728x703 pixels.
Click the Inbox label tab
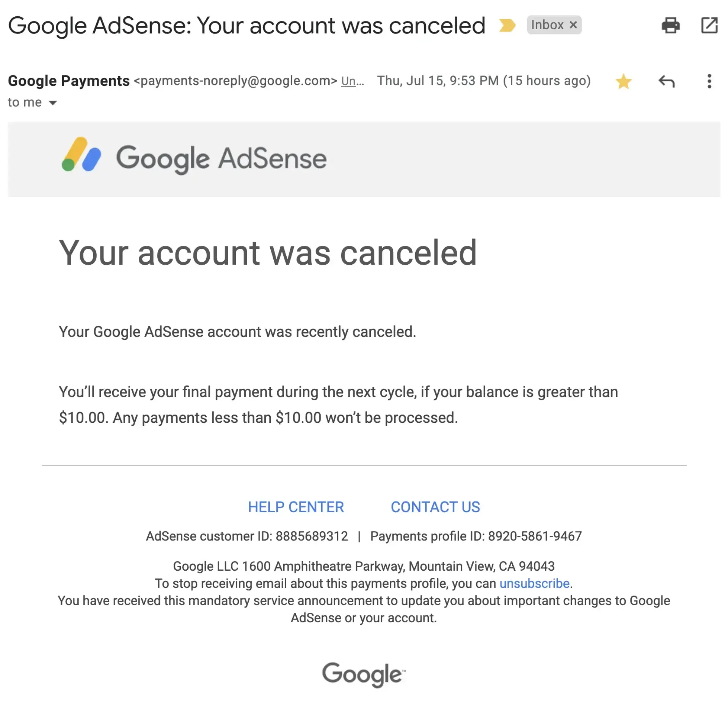point(548,25)
